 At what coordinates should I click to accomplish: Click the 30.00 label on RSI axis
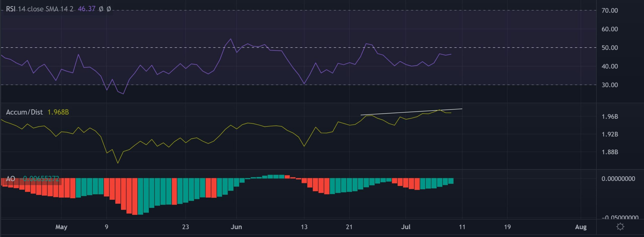(610, 85)
